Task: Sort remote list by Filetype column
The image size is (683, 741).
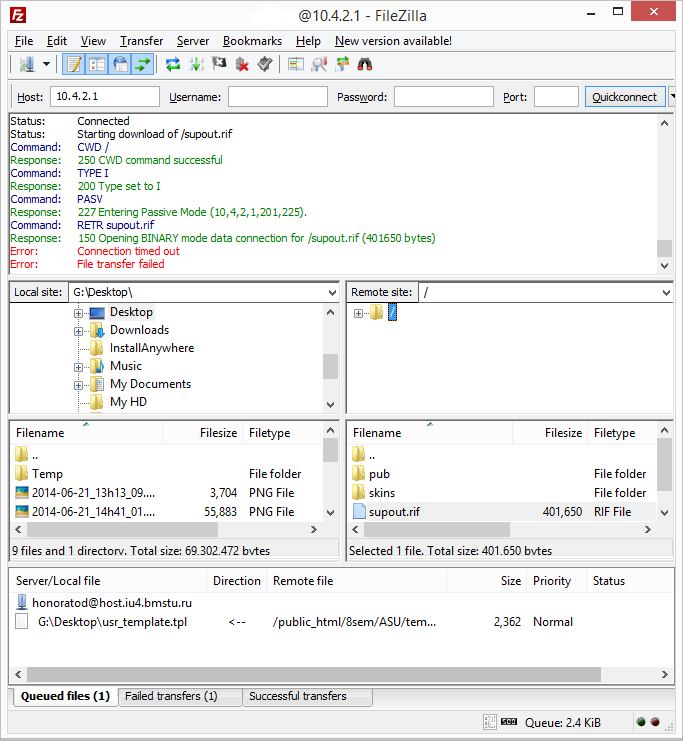Action: [x=622, y=433]
